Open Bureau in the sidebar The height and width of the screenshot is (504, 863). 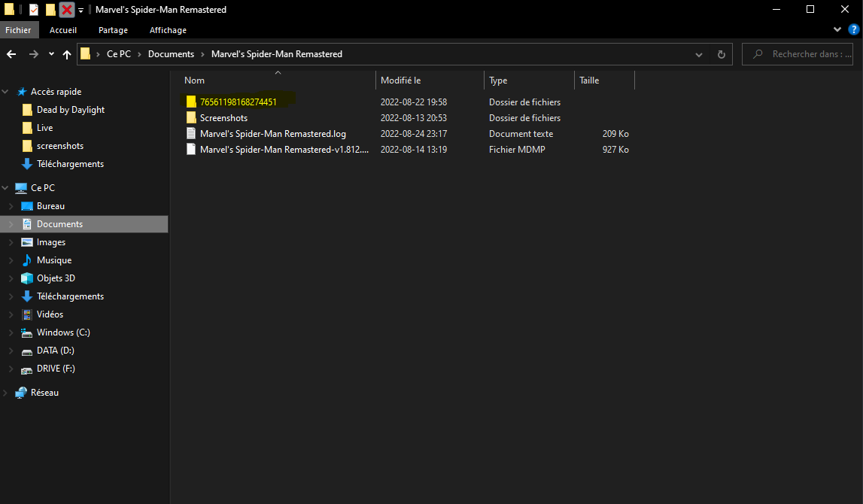(x=50, y=206)
